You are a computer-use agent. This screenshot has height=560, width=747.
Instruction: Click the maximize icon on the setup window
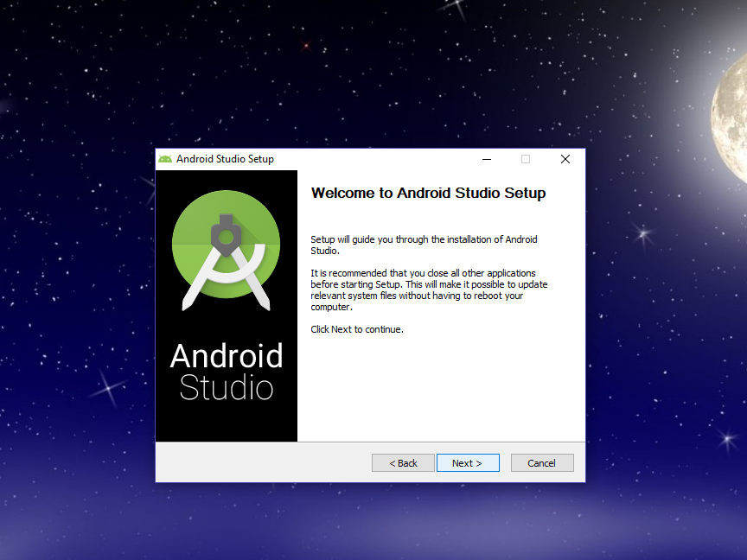tap(526, 159)
